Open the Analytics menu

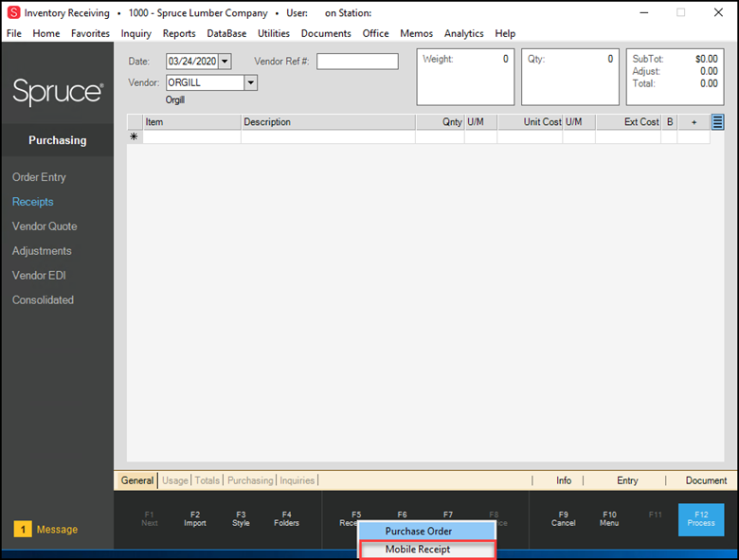(464, 33)
